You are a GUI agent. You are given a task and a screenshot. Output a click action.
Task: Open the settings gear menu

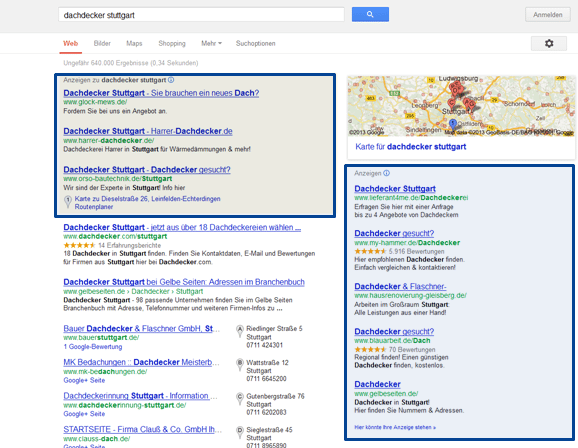tap(549, 44)
